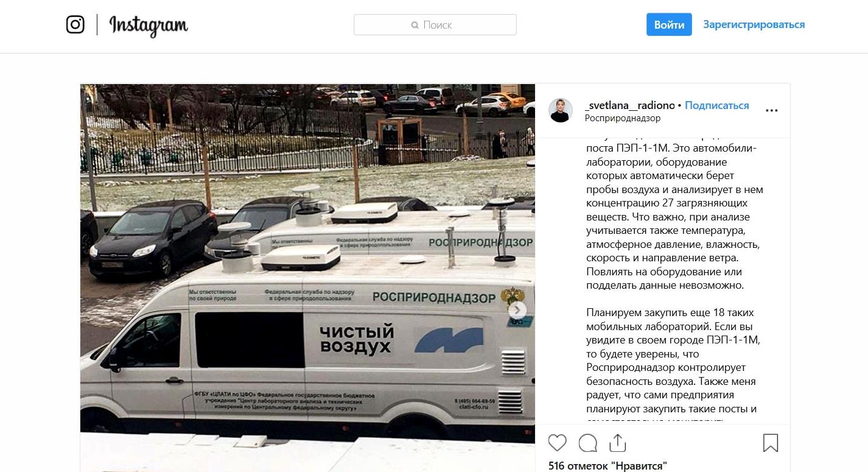
Task: Open the Instagram wordmark home link
Action: tap(149, 26)
